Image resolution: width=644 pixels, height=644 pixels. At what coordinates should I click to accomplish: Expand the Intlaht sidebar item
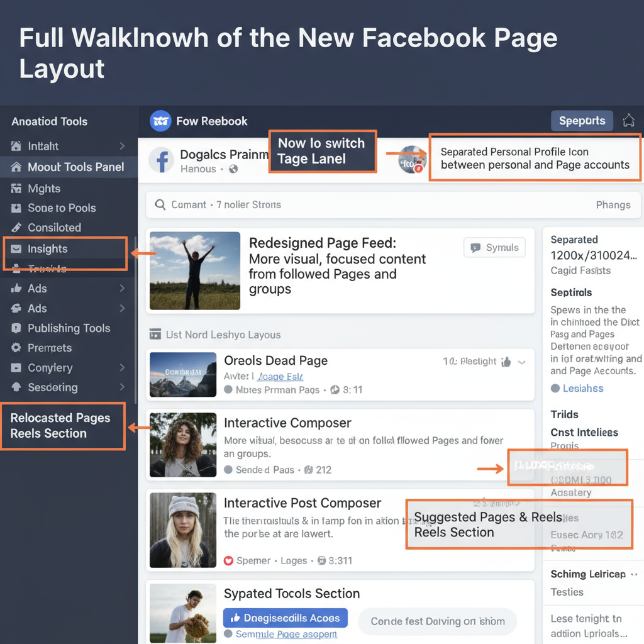(122, 146)
